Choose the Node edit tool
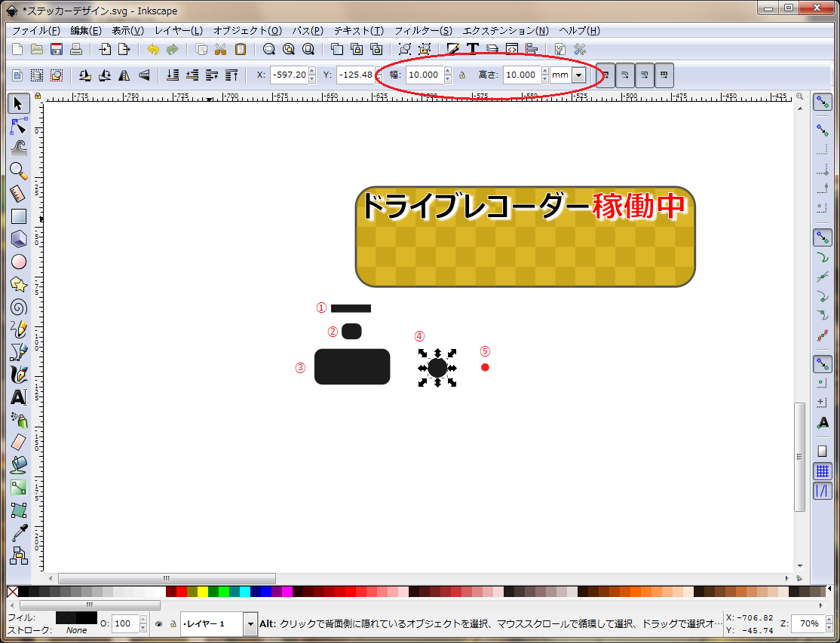 (x=19, y=126)
